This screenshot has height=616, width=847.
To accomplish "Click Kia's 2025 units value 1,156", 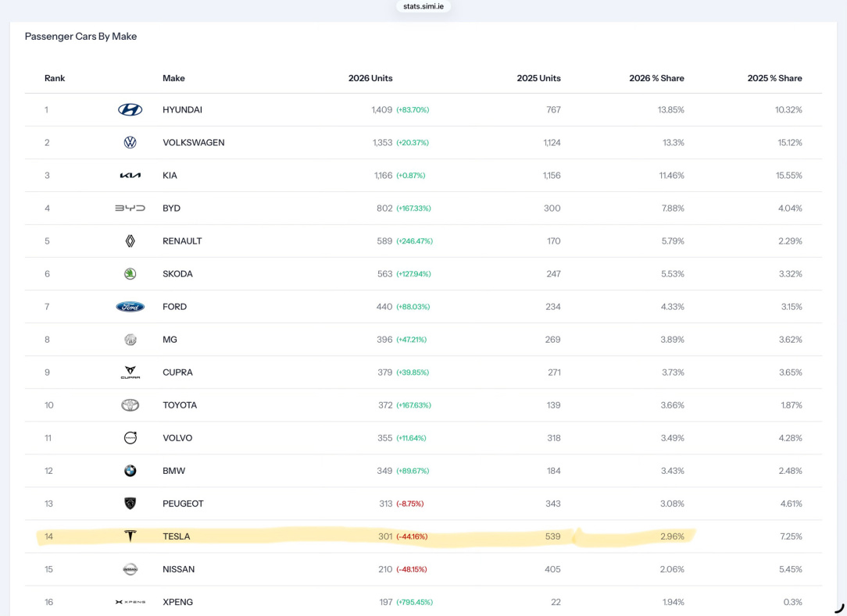I will (552, 176).
